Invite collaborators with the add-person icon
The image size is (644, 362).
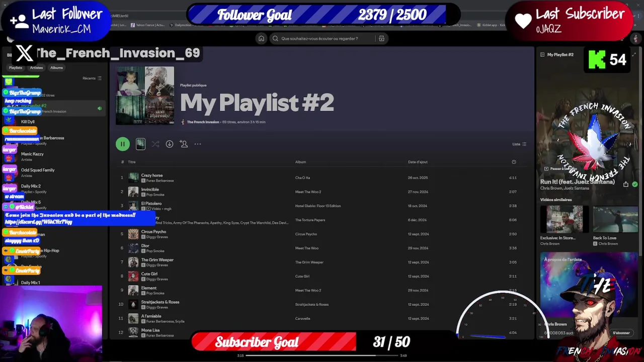tap(184, 144)
